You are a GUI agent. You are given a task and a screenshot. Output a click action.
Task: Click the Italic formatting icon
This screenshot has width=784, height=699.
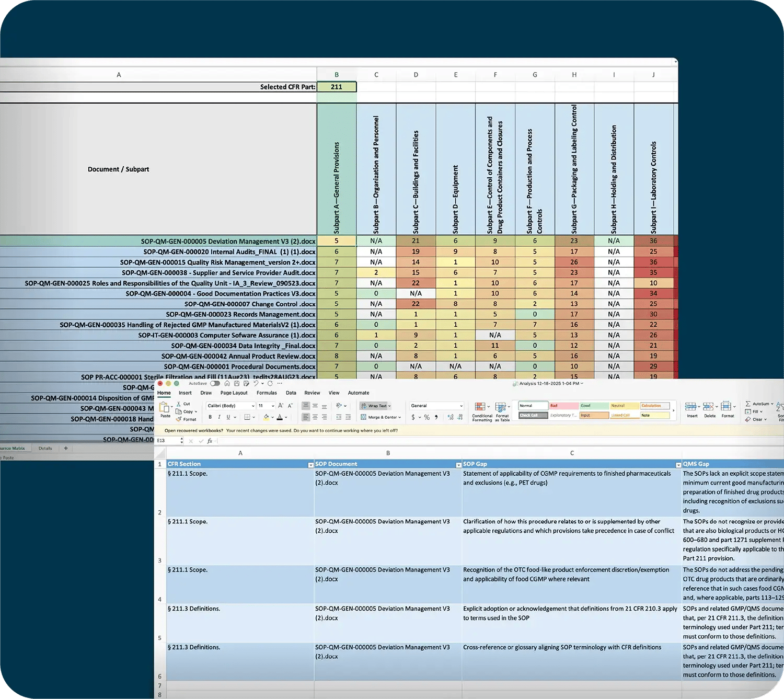(219, 417)
